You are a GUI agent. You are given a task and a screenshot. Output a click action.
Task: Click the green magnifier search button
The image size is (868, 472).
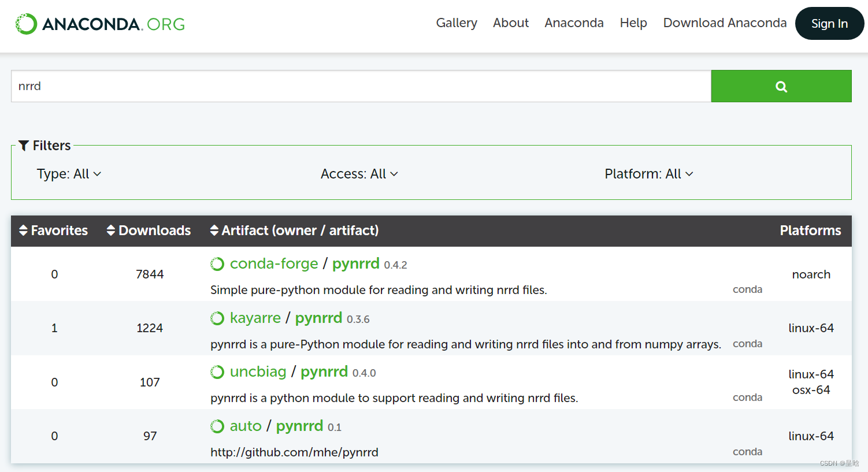coord(781,86)
